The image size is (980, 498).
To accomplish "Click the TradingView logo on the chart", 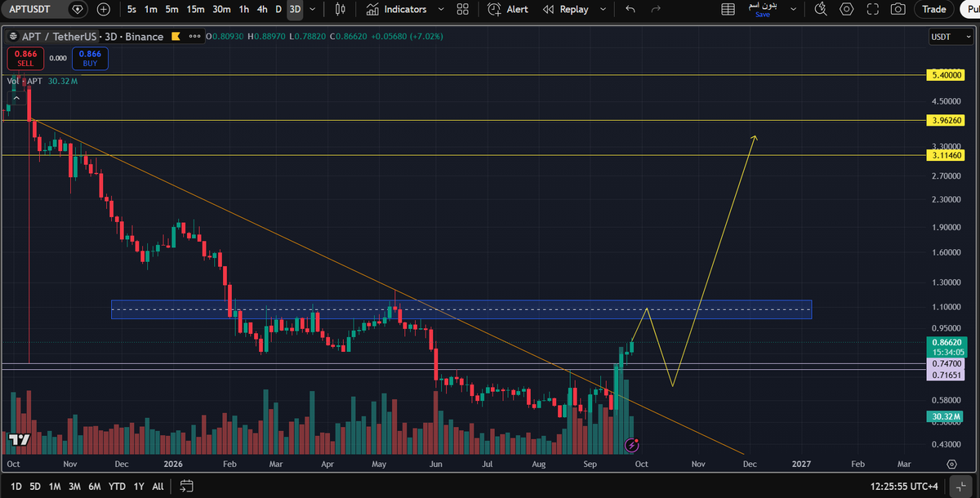I will point(19,440).
